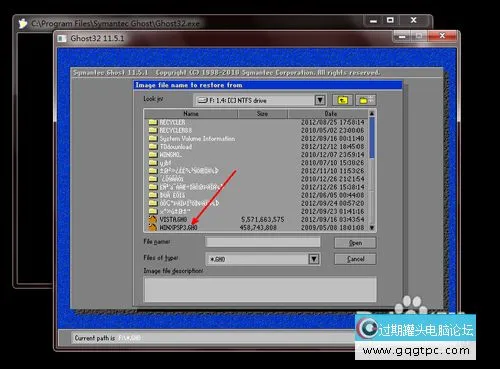
Task: Click the Cancel button
Action: coord(355,259)
